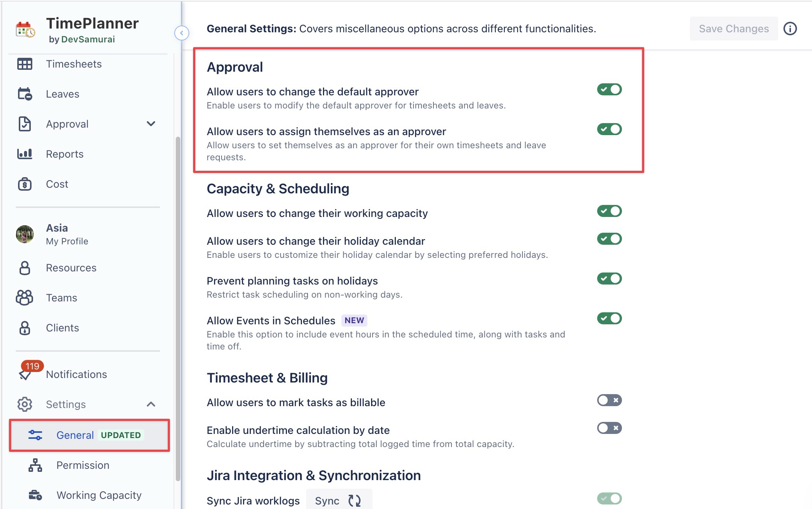Click the Save Changes button
Screen dimensions: 812x509
click(734, 29)
